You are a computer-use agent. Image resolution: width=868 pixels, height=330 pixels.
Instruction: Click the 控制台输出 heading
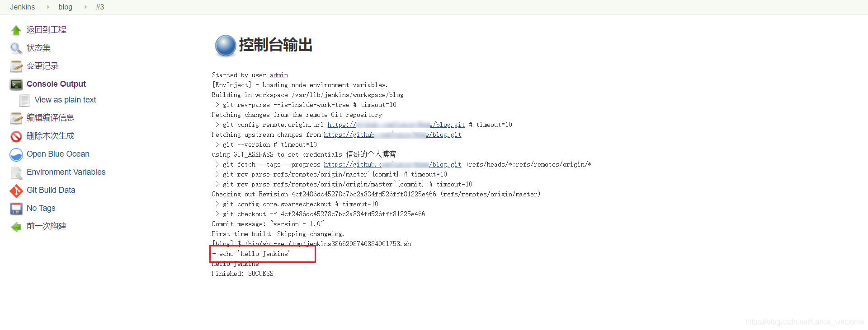(x=275, y=45)
